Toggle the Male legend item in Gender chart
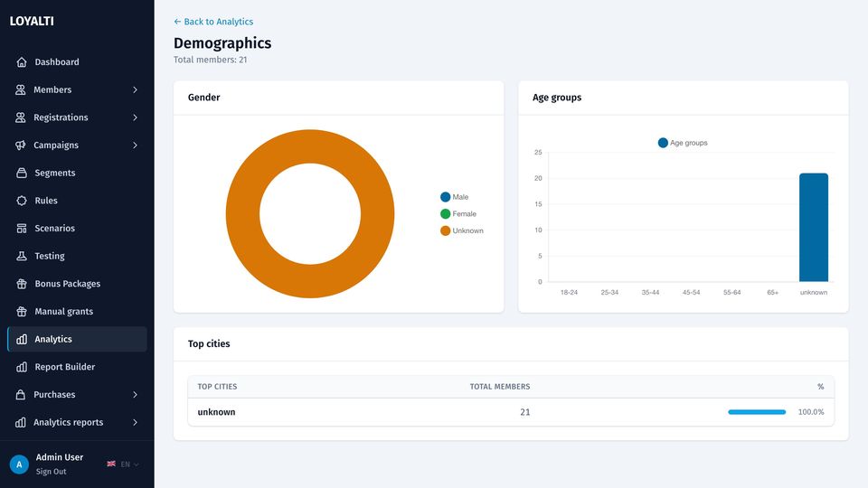 click(x=455, y=197)
